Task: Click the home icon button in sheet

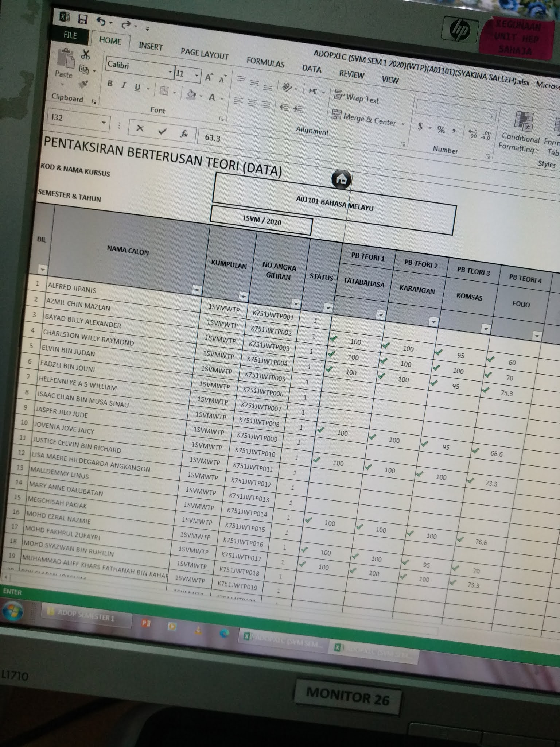Action: (x=341, y=179)
